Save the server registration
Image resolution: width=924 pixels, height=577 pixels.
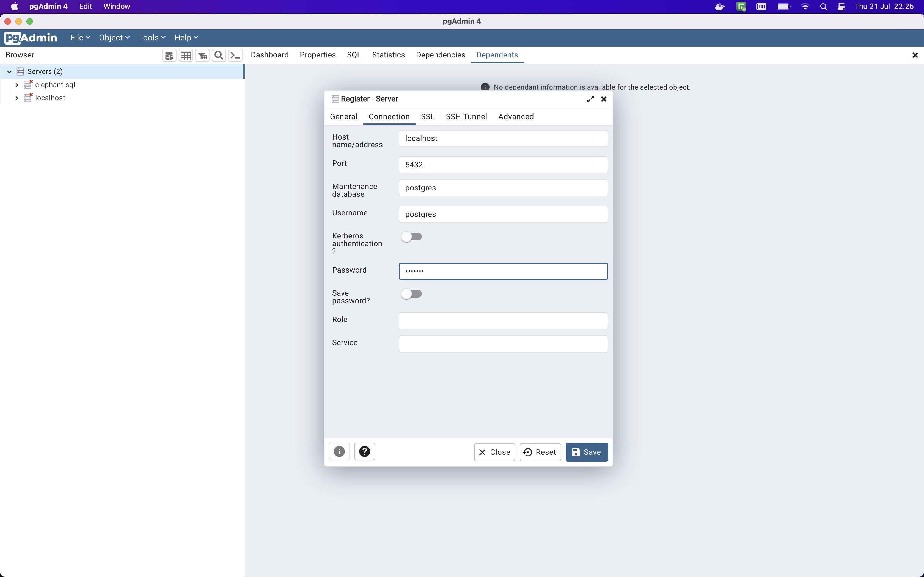(587, 452)
